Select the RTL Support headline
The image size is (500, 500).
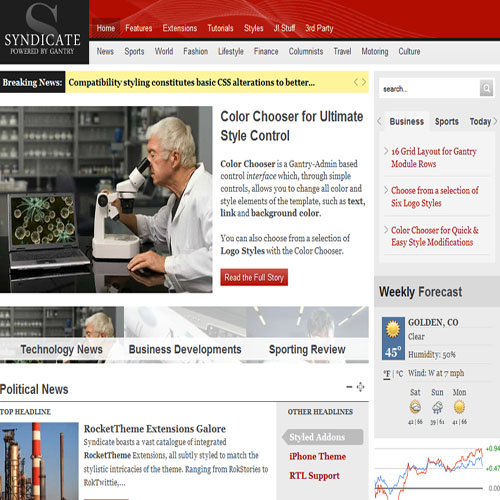click(314, 476)
